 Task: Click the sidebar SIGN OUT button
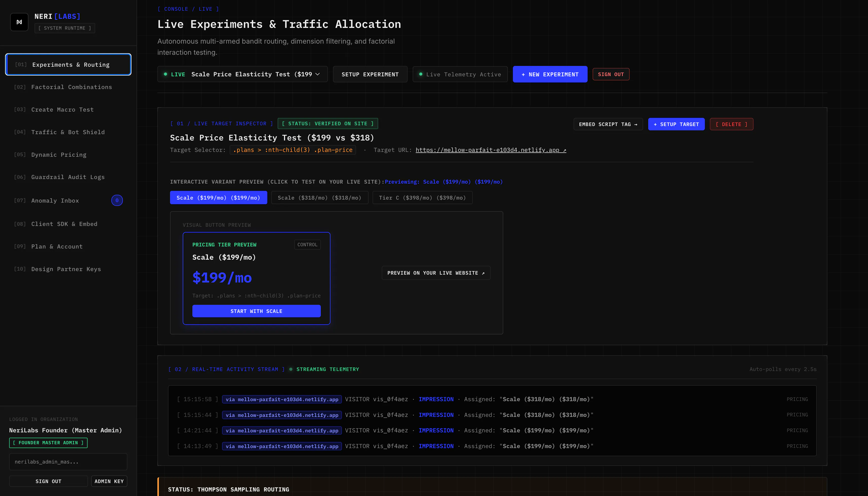click(48, 481)
